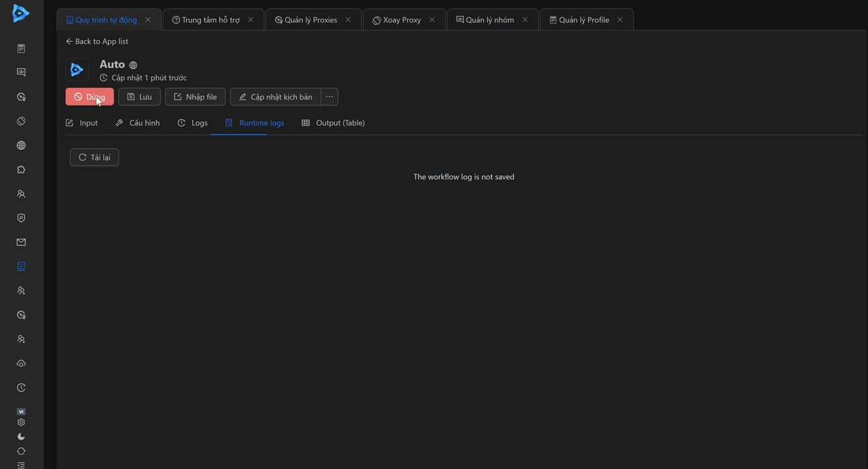Open the shield icon in left sidebar

21,218
